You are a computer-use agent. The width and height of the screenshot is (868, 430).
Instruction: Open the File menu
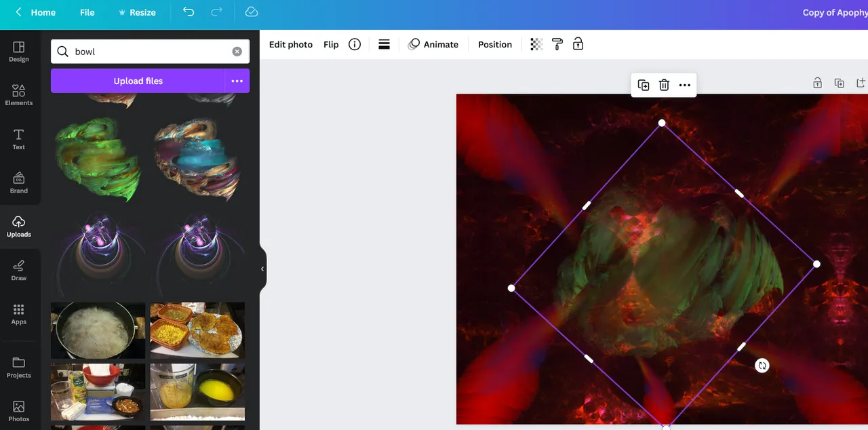point(87,12)
